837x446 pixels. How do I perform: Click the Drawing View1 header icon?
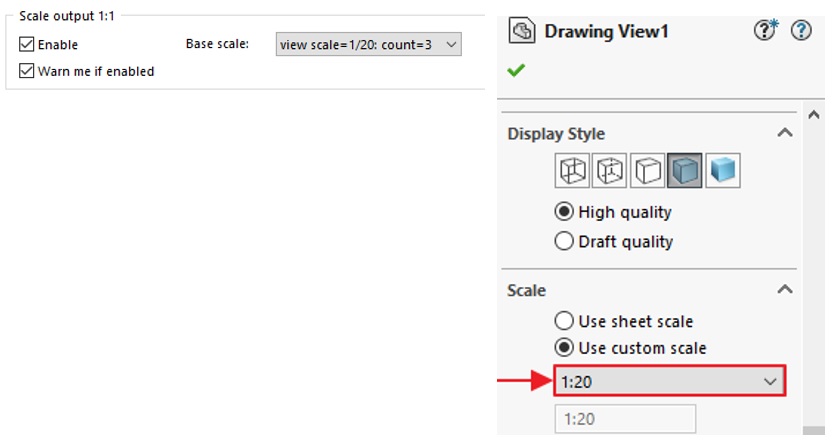click(522, 30)
